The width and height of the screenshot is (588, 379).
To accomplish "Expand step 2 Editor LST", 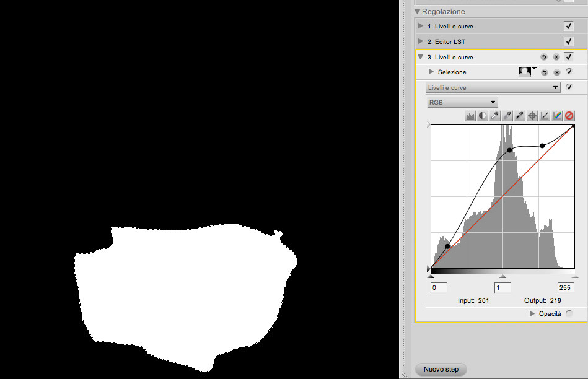I will click(x=421, y=41).
